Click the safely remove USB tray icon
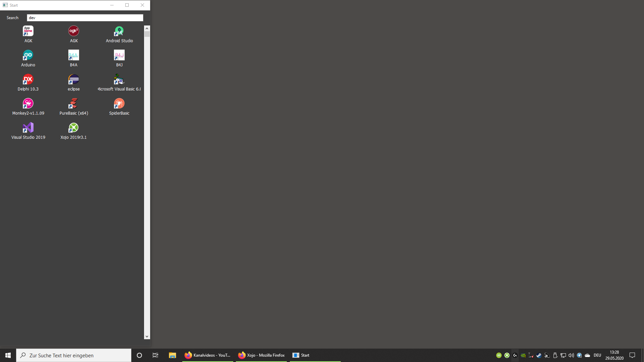Screen dimensions: 644x362 coord(555,355)
